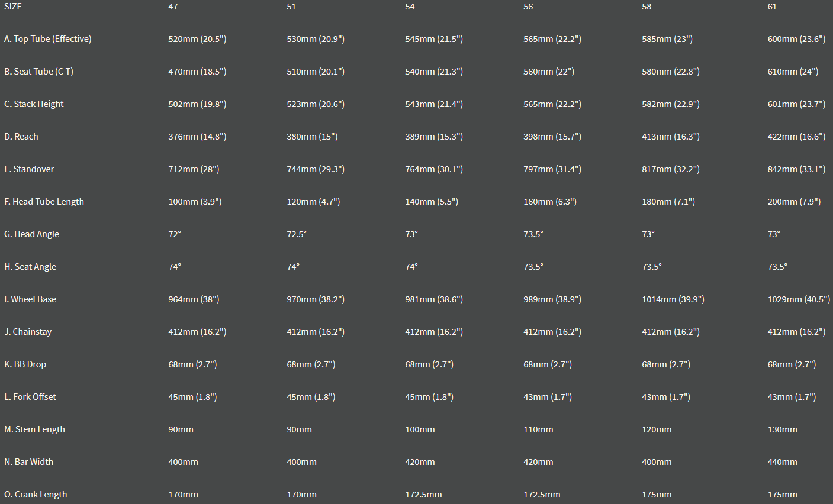Click the Crank Length row label

[36, 495]
